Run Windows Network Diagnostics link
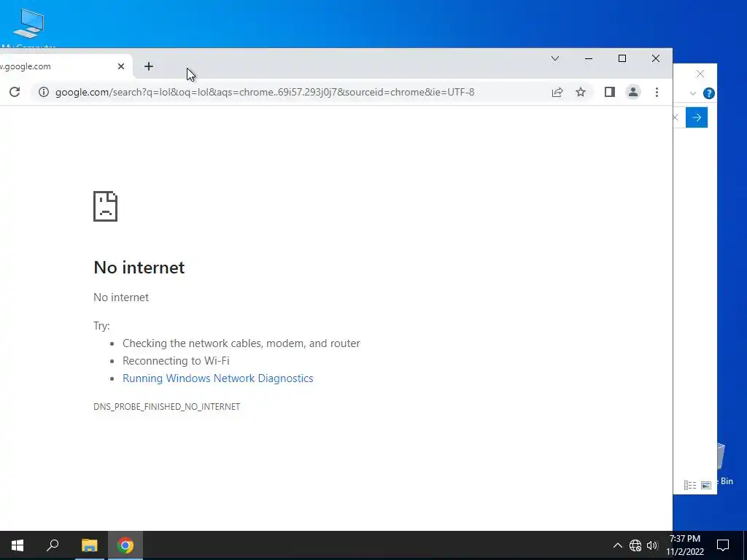The width and height of the screenshot is (747, 560). pyautogui.click(x=217, y=378)
